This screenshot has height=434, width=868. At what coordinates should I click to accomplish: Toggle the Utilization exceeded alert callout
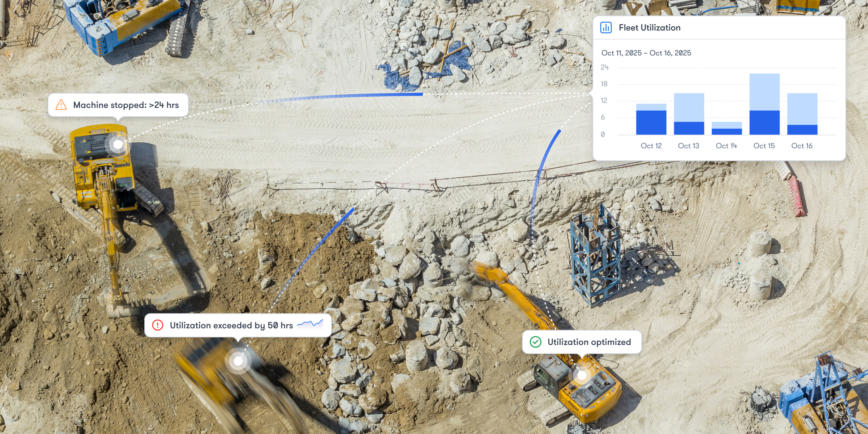coord(238,325)
